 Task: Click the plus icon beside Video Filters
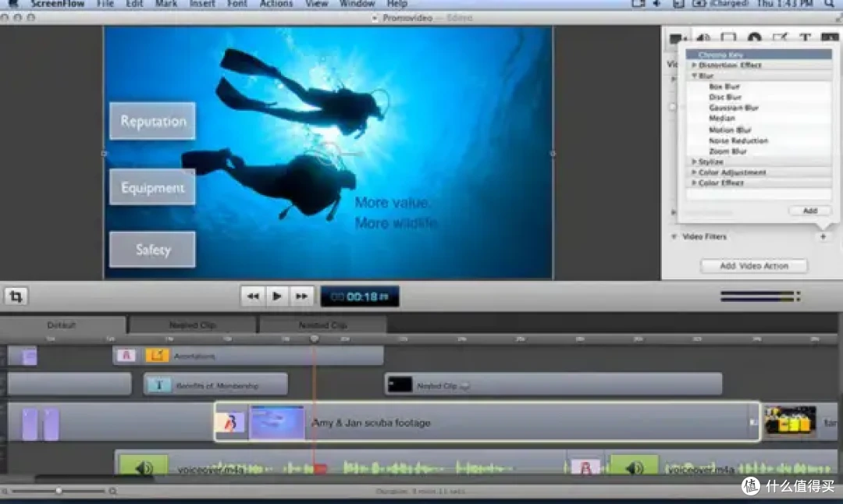(x=823, y=236)
